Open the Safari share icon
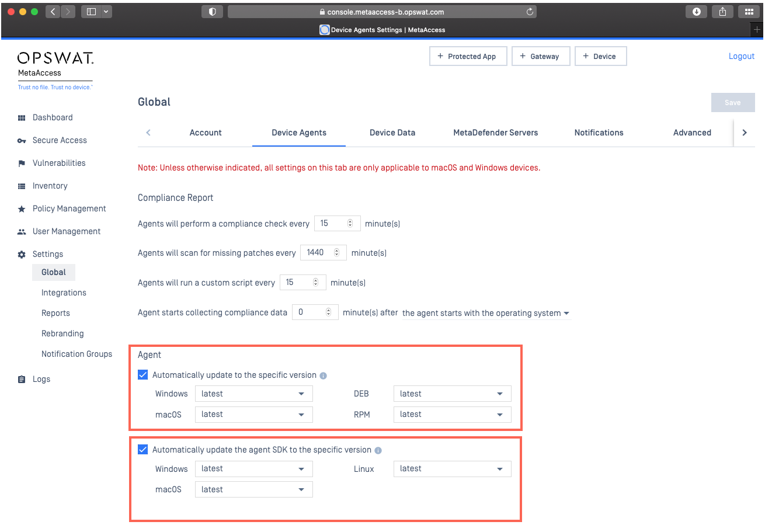Viewport: 765px width, 532px height. tap(722, 12)
